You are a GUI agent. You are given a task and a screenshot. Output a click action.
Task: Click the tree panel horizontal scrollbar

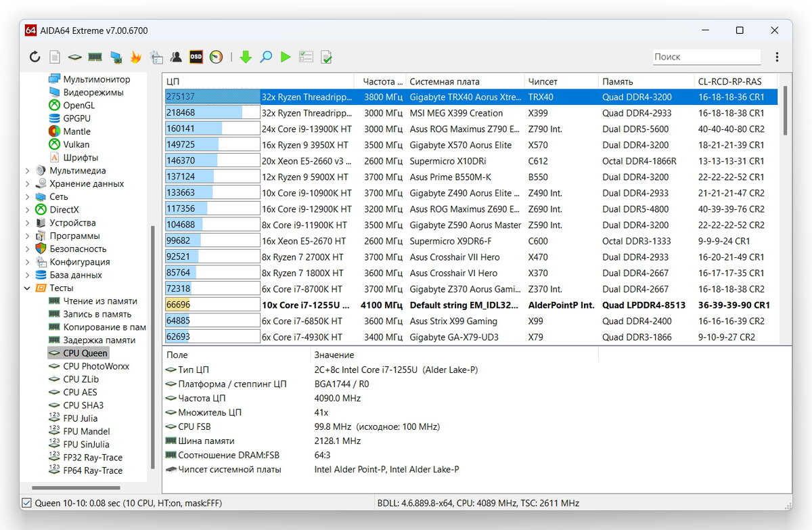[76, 488]
